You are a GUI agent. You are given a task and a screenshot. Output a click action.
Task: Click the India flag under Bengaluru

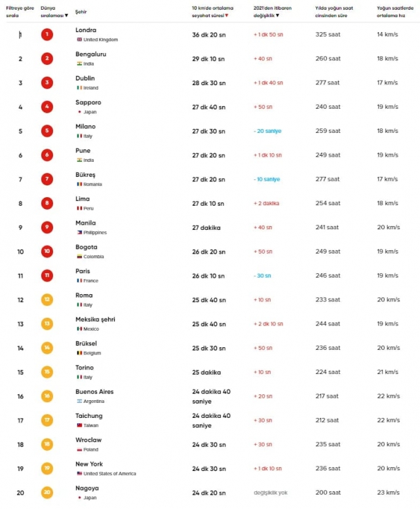[x=79, y=64]
